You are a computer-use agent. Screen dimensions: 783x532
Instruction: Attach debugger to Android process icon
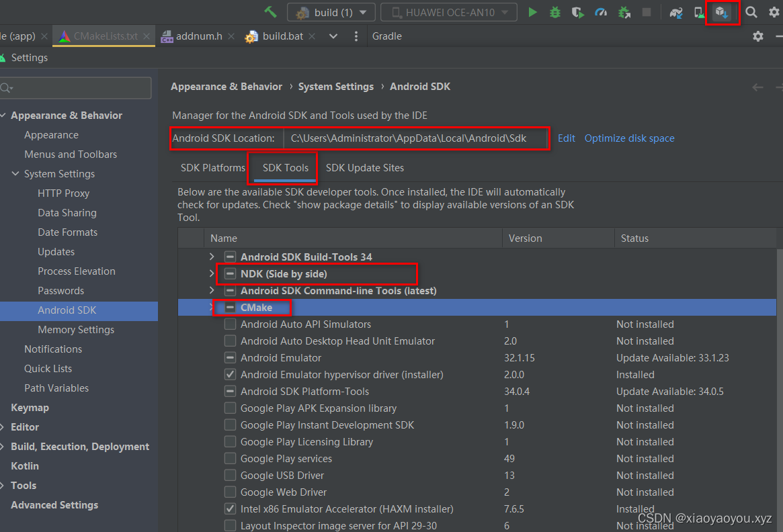pos(624,12)
